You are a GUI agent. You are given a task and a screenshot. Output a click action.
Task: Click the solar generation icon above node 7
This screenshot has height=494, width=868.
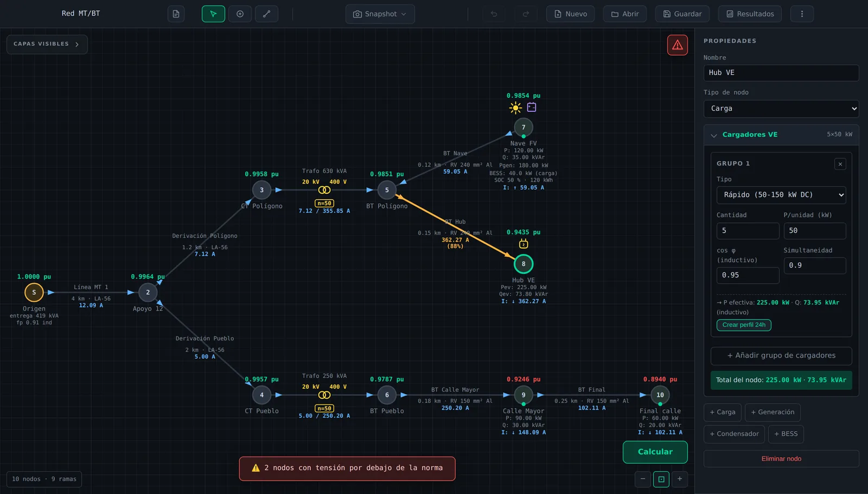pos(515,107)
